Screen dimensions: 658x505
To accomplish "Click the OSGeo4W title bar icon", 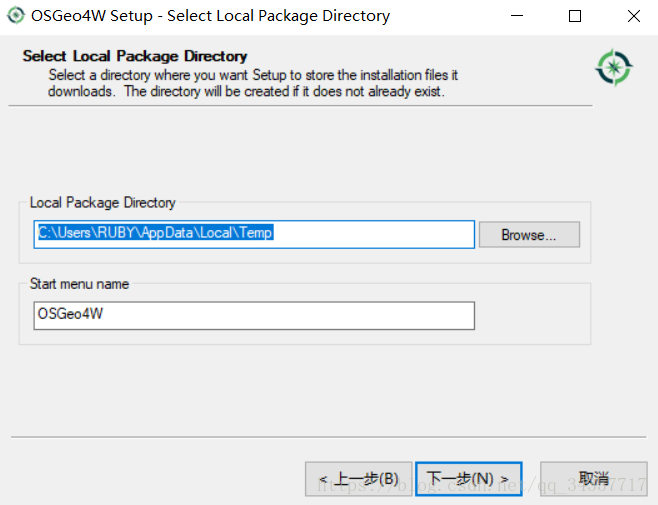I will [x=16, y=16].
